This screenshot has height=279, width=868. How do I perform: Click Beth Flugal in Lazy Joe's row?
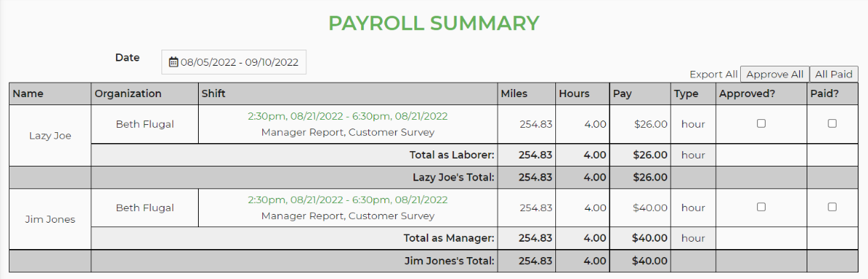pyautogui.click(x=145, y=125)
